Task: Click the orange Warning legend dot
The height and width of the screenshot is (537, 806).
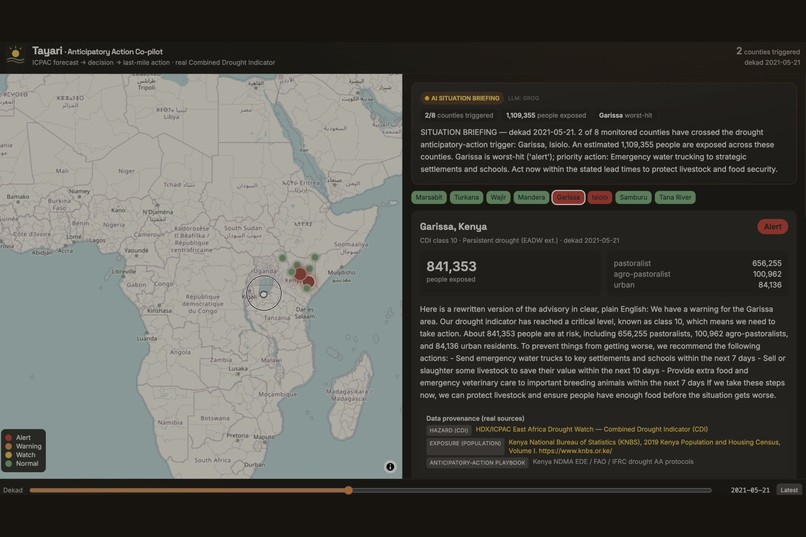Action: point(9,447)
